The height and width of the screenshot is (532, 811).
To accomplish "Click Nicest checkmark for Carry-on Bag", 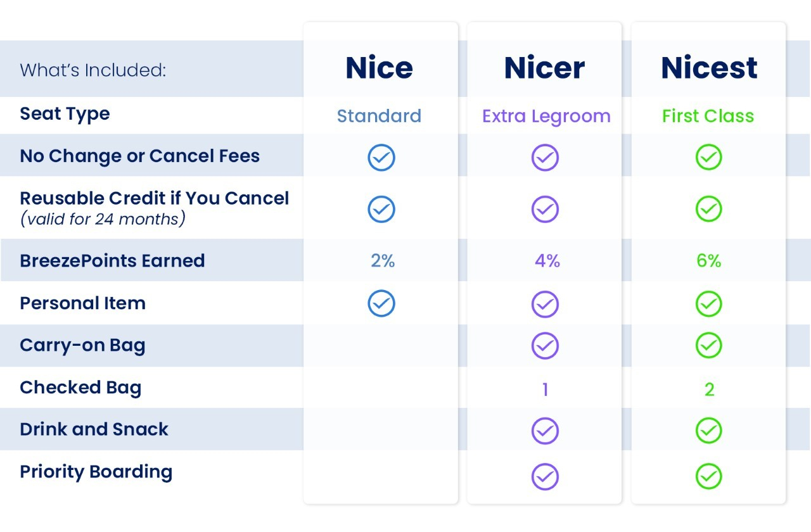I will 708,346.
